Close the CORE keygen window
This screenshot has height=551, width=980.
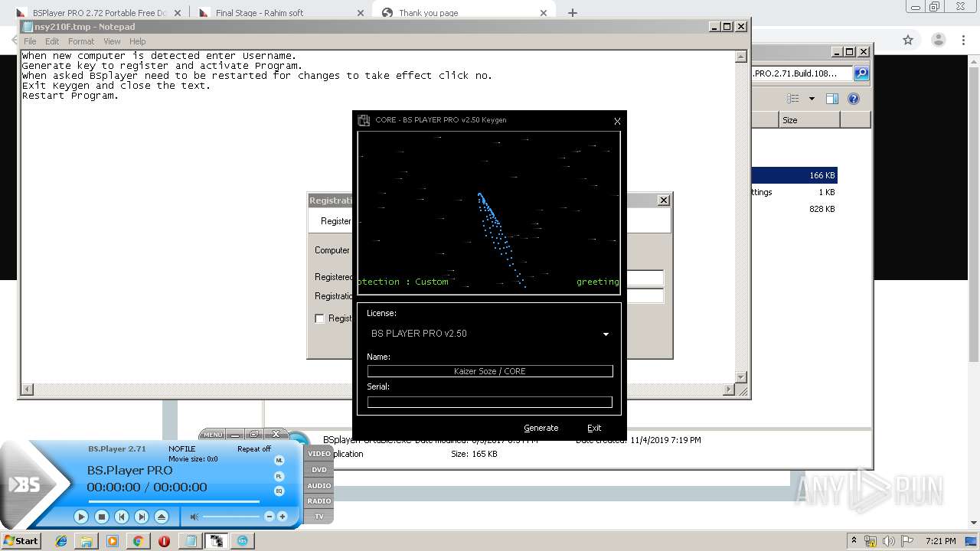point(617,121)
